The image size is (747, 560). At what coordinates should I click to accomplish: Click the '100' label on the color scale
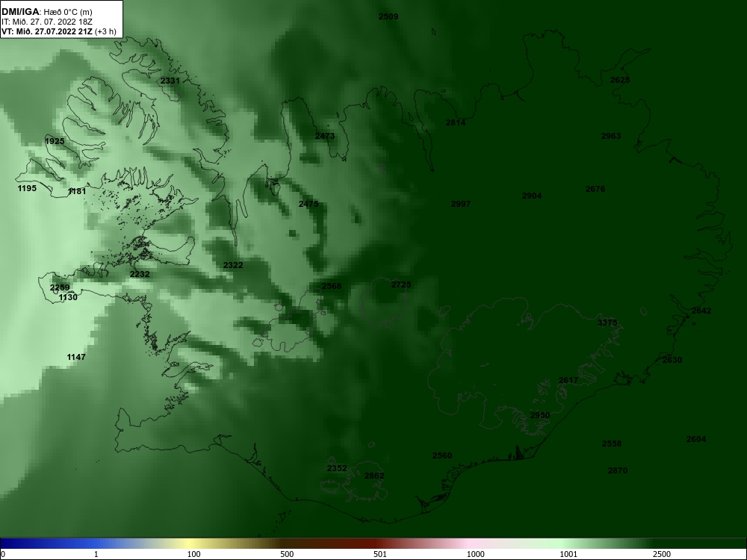(194, 554)
